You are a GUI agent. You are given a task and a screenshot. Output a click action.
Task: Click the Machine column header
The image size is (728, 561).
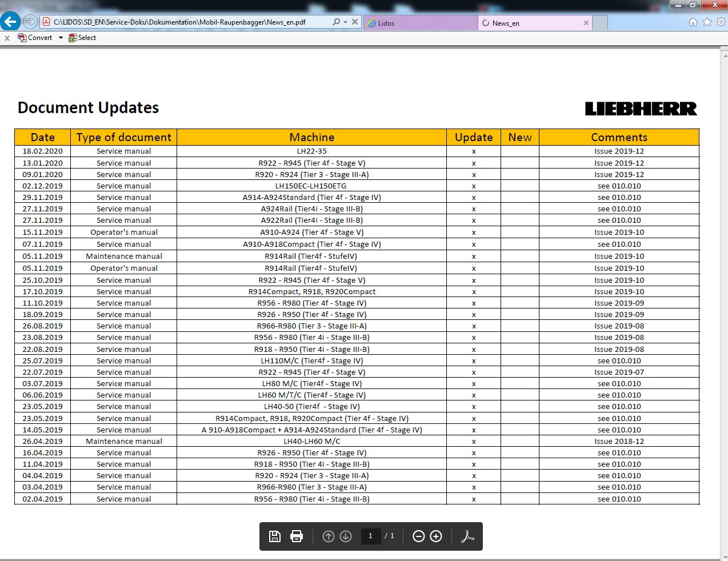[312, 137]
